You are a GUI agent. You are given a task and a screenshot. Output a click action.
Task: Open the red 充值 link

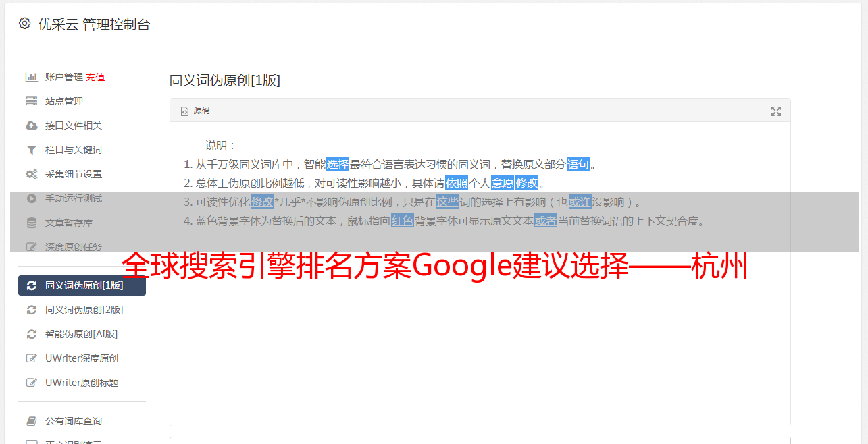95,77
